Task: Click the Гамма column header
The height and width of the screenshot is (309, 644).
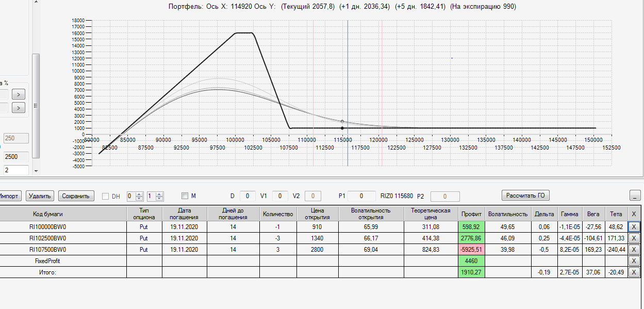Action: tap(570, 214)
